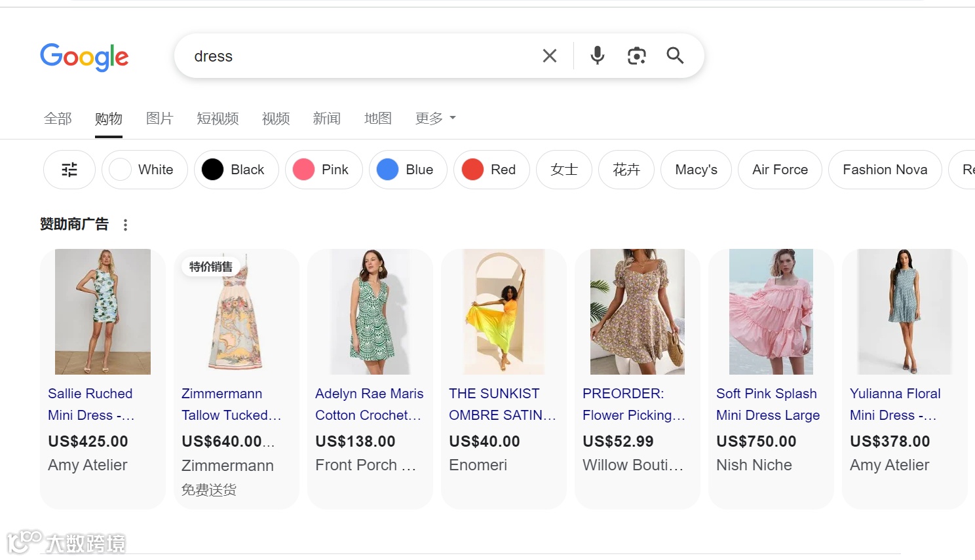
Task: View Yulianna Floral Mini Dress photo
Action: click(905, 312)
